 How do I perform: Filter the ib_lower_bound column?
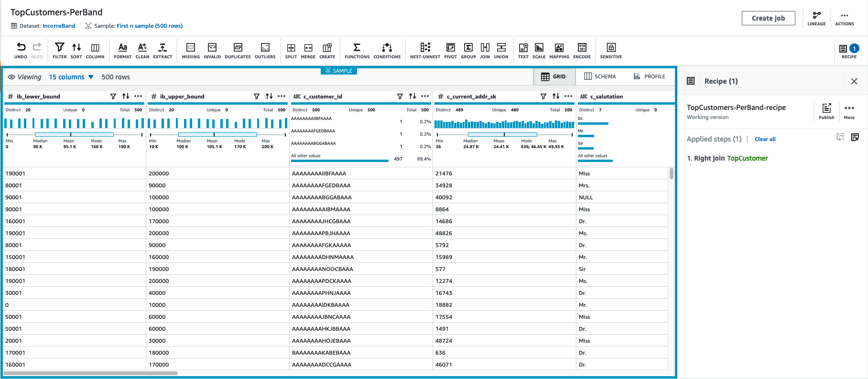coord(113,97)
